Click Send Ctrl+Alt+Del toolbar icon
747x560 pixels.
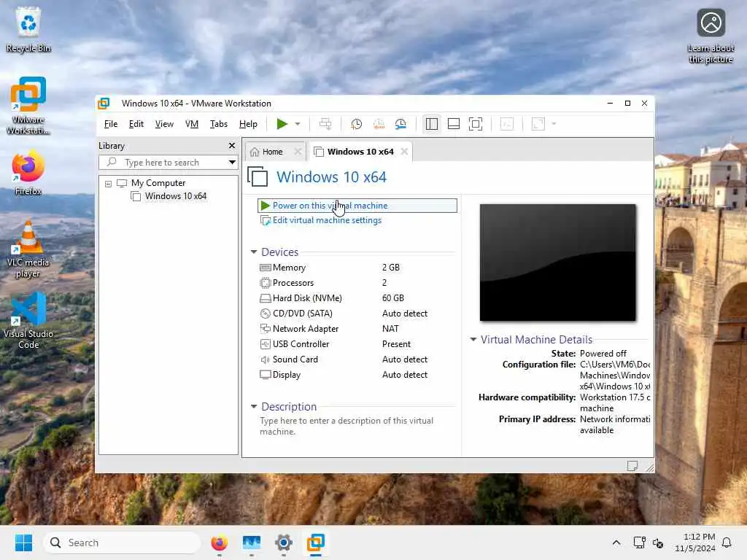[325, 124]
